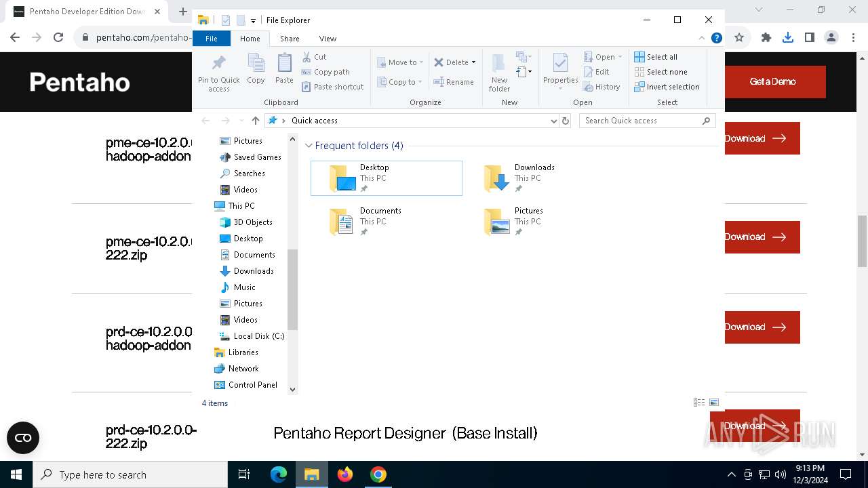868x488 pixels.
Task: Click Select all in ribbon
Action: click(656, 57)
